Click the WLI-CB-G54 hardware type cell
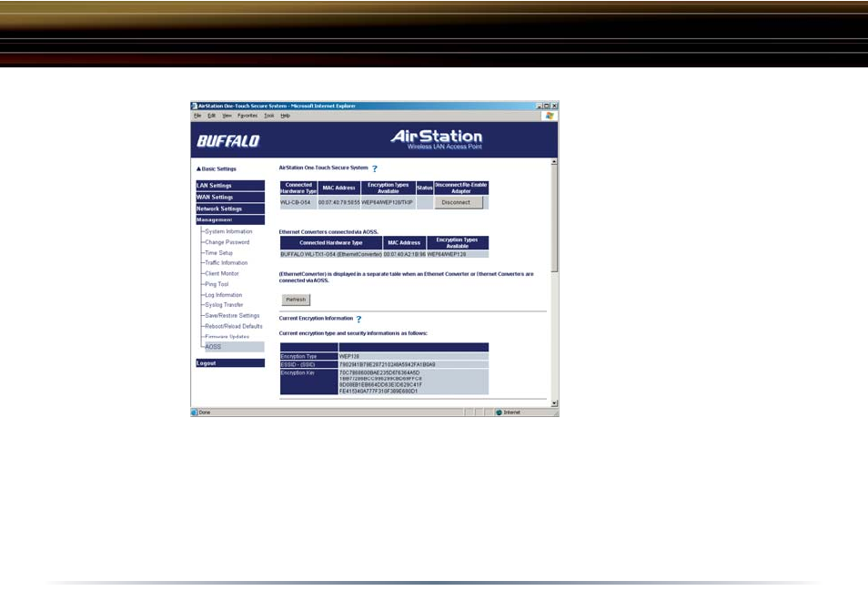The image size is (868, 601). click(x=298, y=203)
